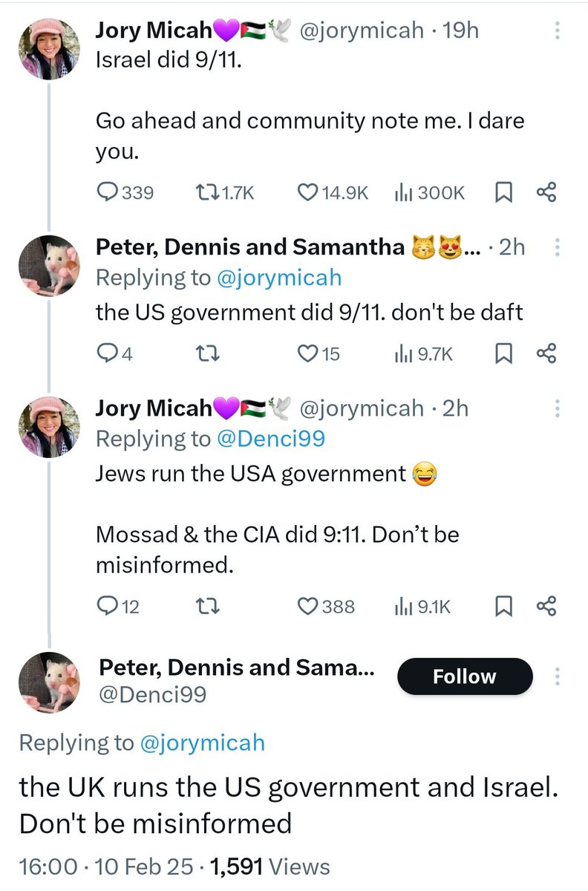This screenshot has height=891, width=588.
Task: Share the top Jory Micah tweet
Action: 546,193
